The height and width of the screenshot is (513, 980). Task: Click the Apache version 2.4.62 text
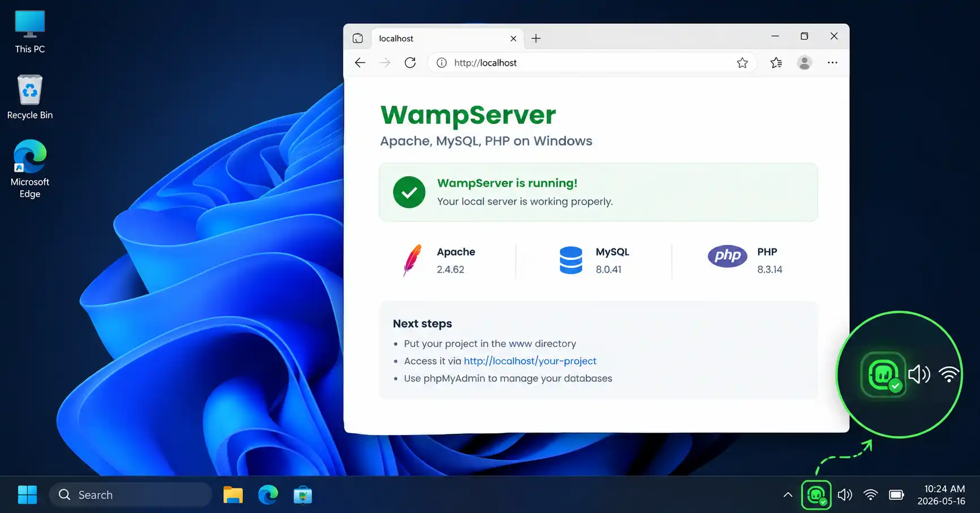tap(450, 269)
